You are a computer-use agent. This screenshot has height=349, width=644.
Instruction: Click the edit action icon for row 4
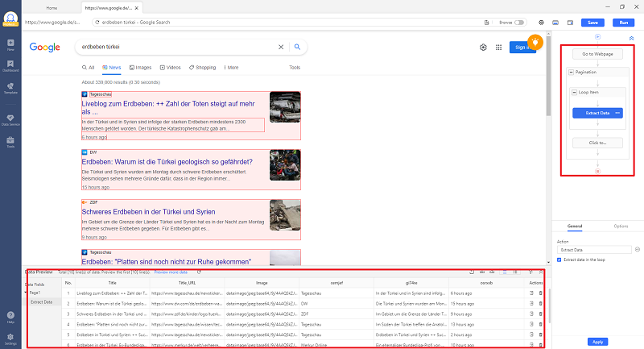[531, 324]
